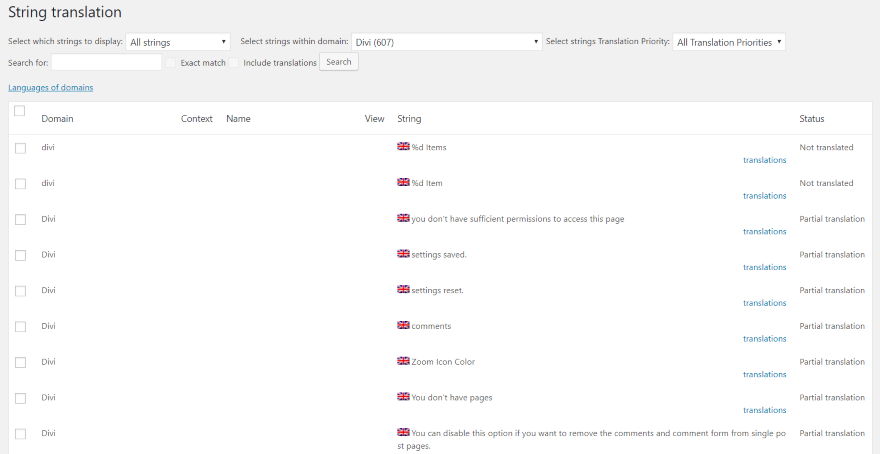Screen dimensions: 880x454
Task: Select the checkbox for 'settings reset.' row
Action: click(x=20, y=291)
